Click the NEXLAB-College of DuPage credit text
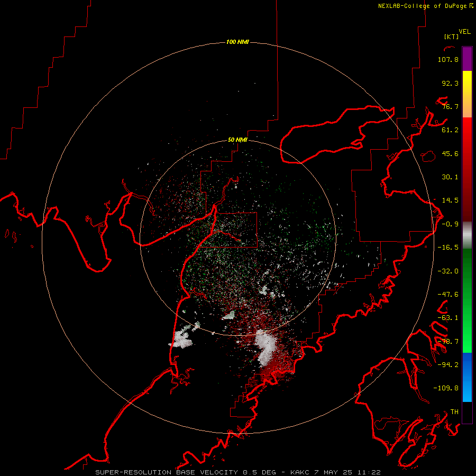The image size is (476, 476). tap(425, 6)
